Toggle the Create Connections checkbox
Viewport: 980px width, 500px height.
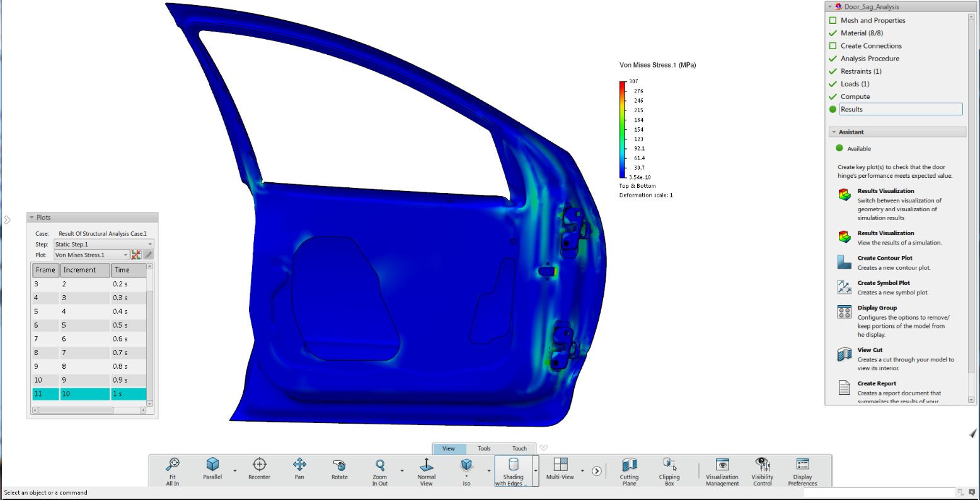pyautogui.click(x=833, y=46)
